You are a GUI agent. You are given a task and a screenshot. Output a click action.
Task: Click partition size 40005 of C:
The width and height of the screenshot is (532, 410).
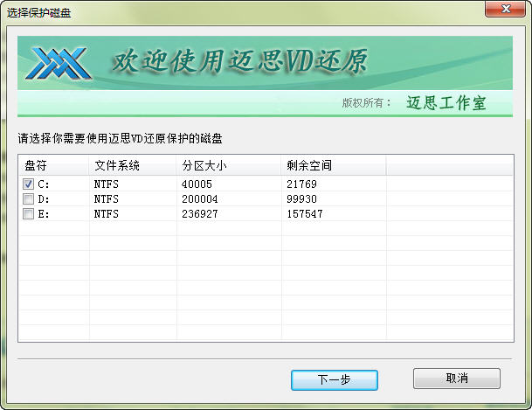197,184
